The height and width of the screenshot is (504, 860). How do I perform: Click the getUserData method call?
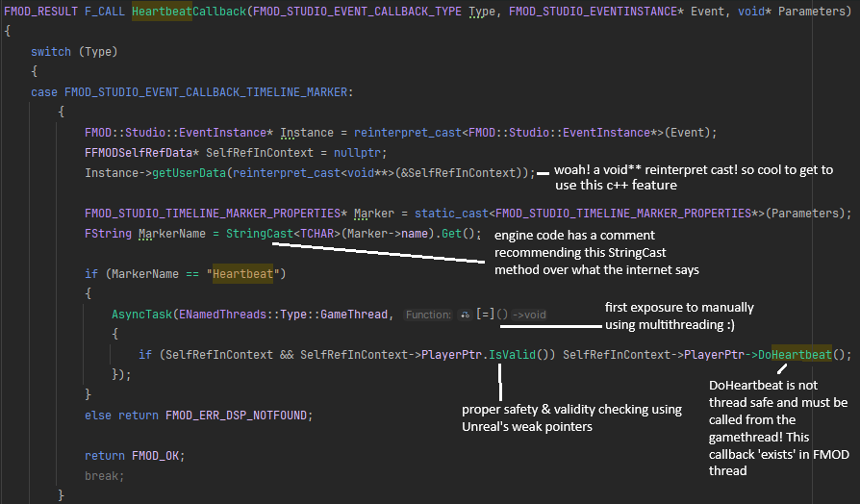pyautogui.click(x=189, y=173)
